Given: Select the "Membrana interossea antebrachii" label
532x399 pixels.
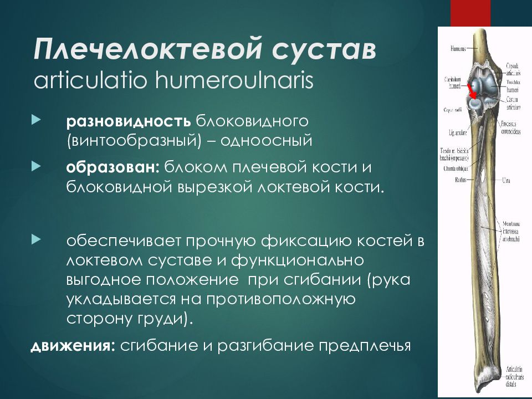Looking at the screenshot, I should [511, 232].
